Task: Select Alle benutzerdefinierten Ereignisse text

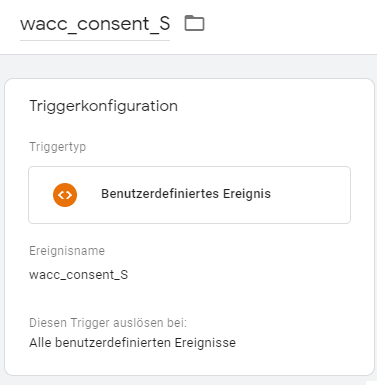Action: pyautogui.click(x=132, y=343)
